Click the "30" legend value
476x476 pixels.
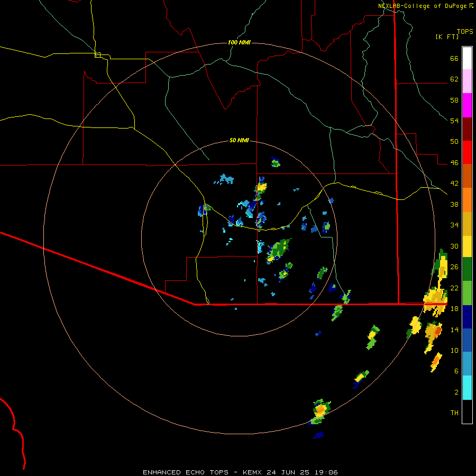454,246
